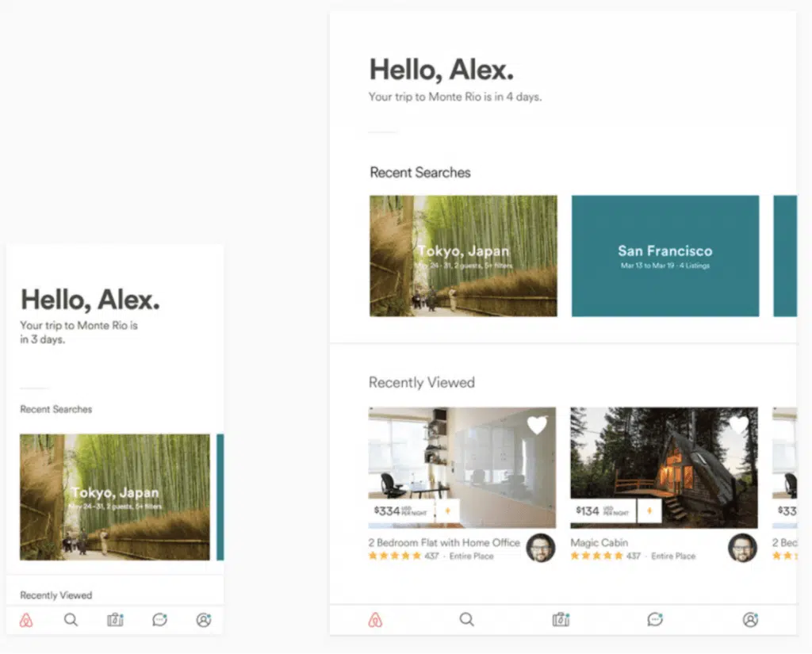This screenshot has width=812, height=654.
Task: Tap instant book bolt on $134 listing
Action: click(x=649, y=511)
